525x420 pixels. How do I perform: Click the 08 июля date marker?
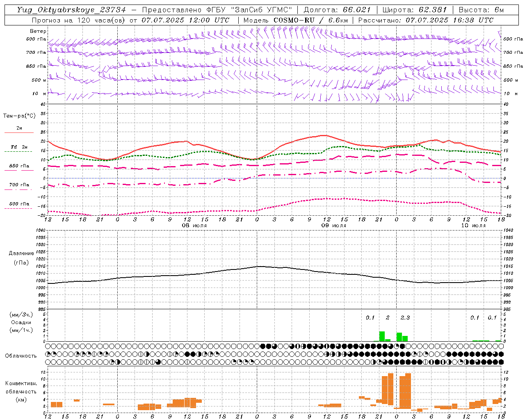click(x=194, y=226)
